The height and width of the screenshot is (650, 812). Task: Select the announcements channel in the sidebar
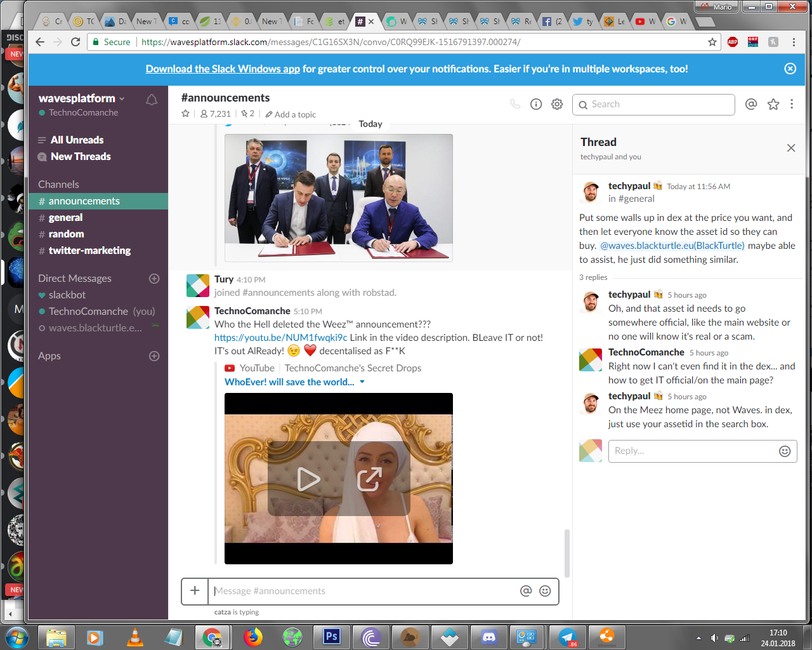pos(98,201)
